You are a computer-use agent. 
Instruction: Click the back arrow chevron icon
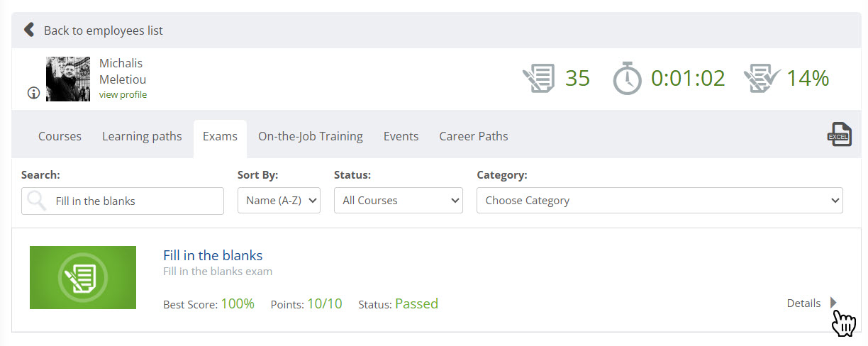tap(29, 30)
